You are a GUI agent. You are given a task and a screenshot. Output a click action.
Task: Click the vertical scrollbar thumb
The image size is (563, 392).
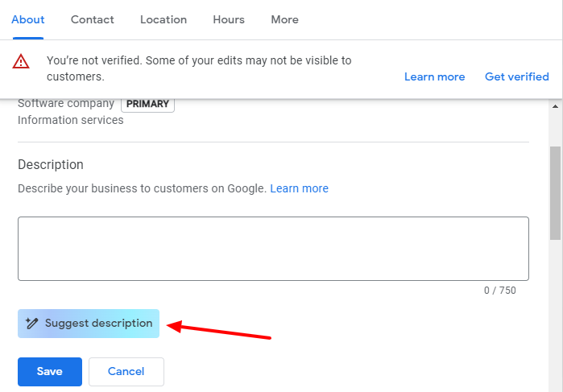pyautogui.click(x=555, y=192)
